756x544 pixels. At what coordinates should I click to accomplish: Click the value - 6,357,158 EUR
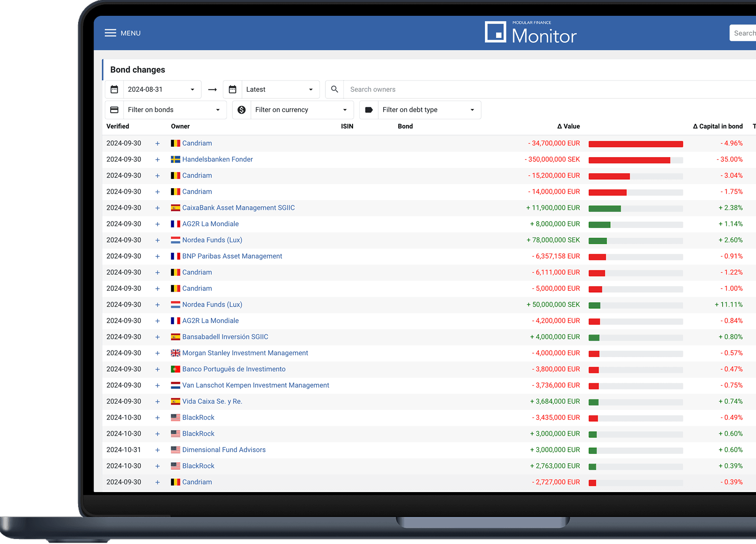click(x=556, y=256)
